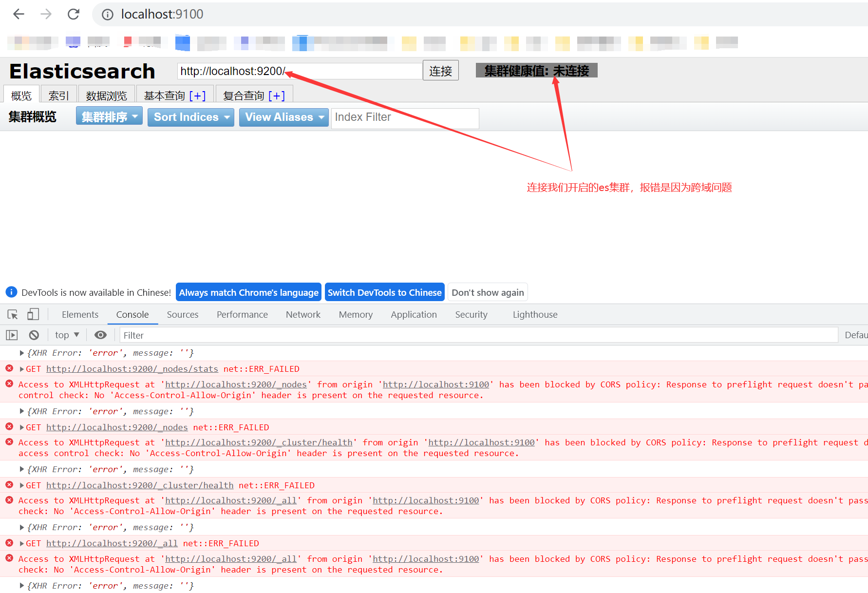The width and height of the screenshot is (868, 593).
Task: Toggle the device toolbar icon
Action: tap(33, 314)
